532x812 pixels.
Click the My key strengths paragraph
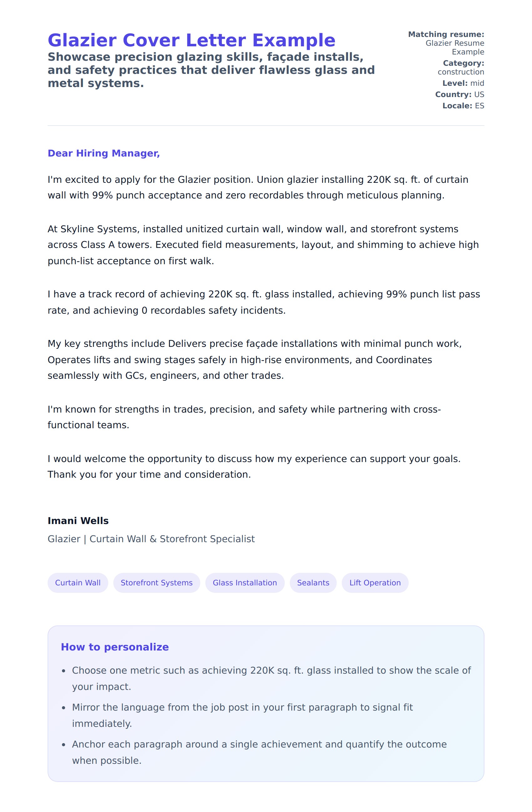pyautogui.click(x=254, y=360)
